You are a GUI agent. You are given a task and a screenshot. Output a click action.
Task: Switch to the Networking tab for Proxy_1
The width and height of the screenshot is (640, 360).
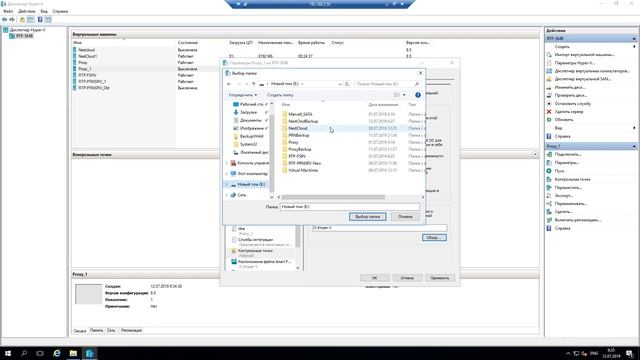pos(111,330)
